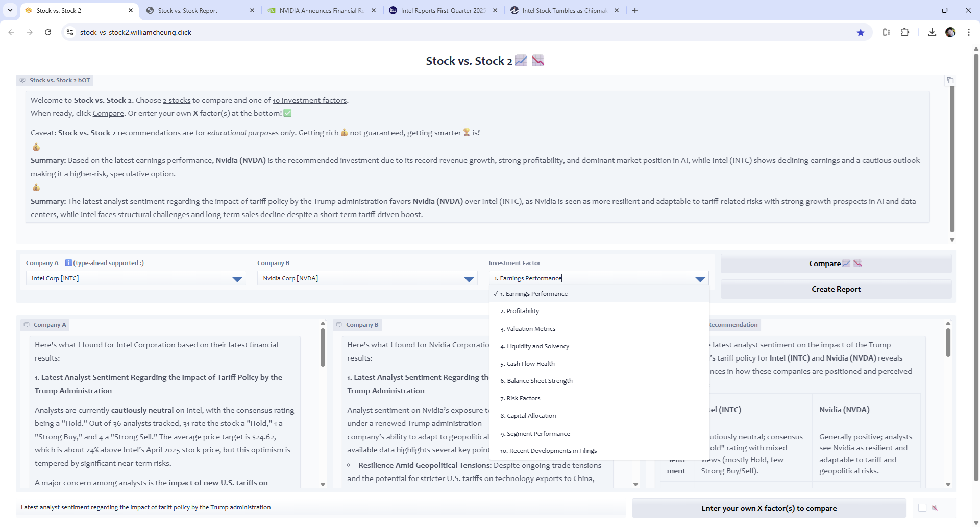
Task: Click the Create Report button
Action: 836,289
